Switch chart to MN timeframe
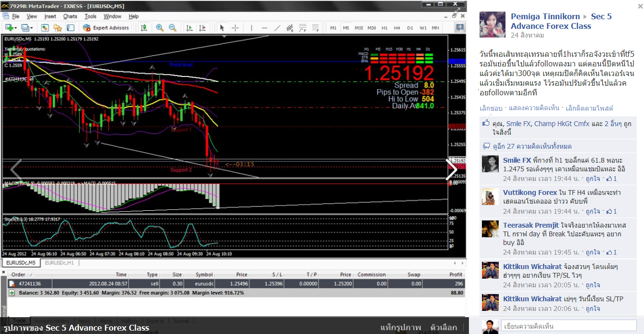Screen dimensions: 644x334 tap(435, 28)
